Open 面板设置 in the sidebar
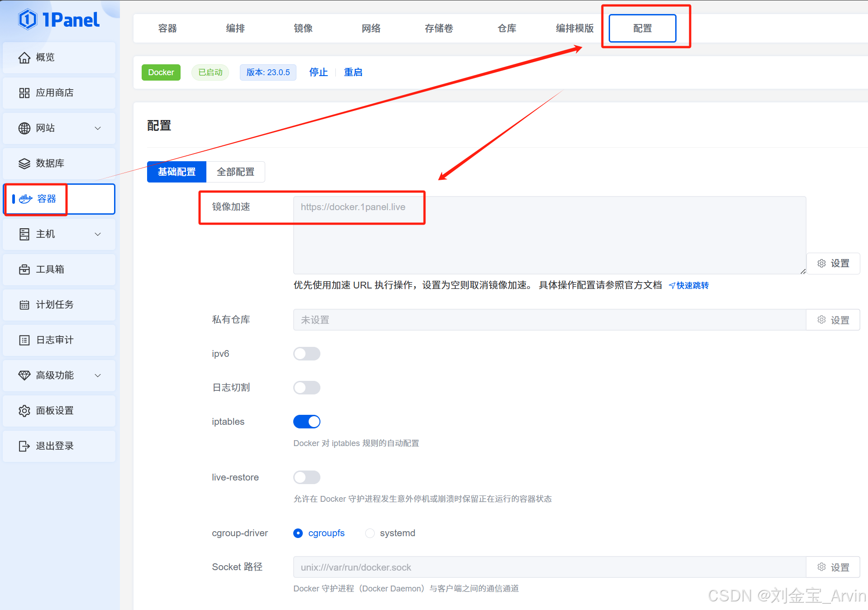Viewport: 868px width, 610px height. (59, 411)
